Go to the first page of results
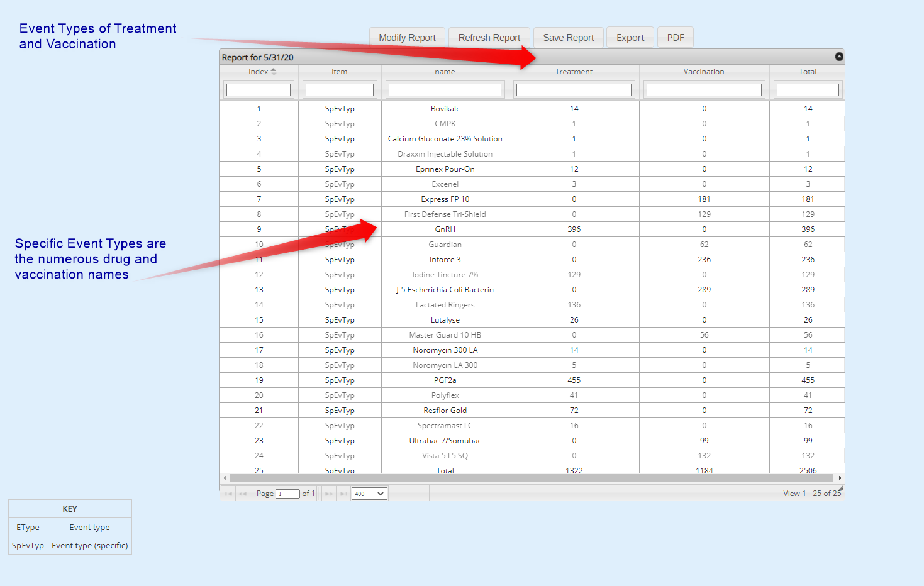The height and width of the screenshot is (586, 924). click(228, 494)
